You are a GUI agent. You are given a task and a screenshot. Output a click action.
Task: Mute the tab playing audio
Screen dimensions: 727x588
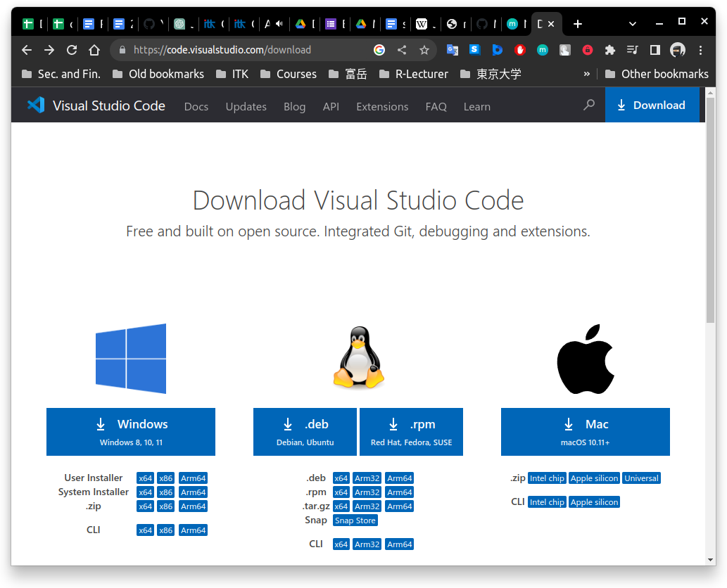[x=279, y=24]
